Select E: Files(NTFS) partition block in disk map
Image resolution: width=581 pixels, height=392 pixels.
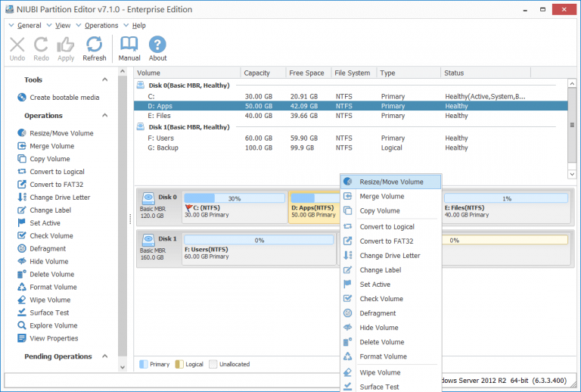point(506,207)
